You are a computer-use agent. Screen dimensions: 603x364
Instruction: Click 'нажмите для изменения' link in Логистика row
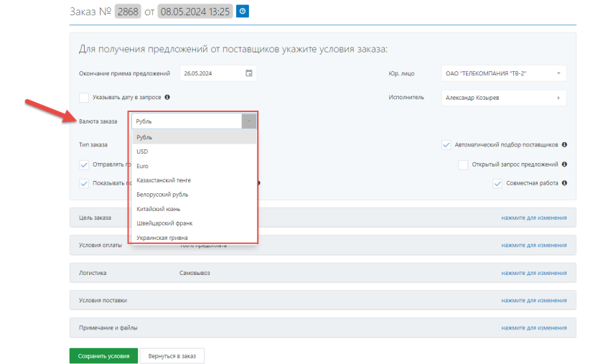(x=533, y=273)
